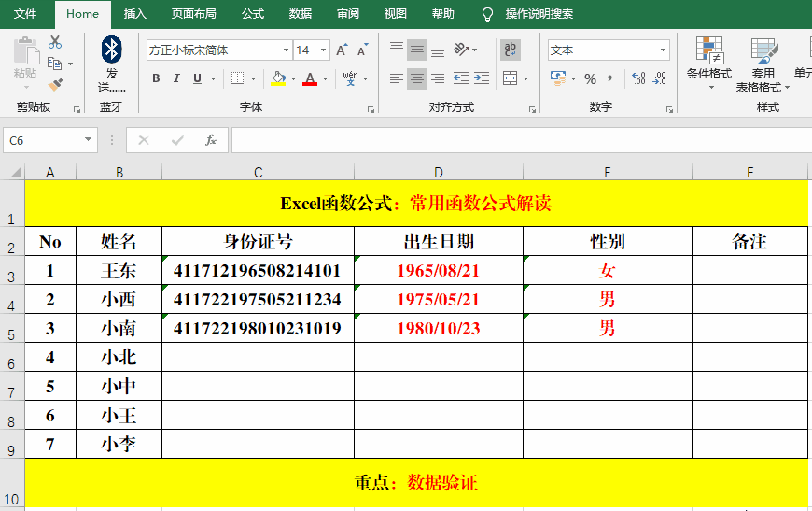812x511 pixels.
Task: Toggle center horizontal alignment
Action: pyautogui.click(x=417, y=79)
